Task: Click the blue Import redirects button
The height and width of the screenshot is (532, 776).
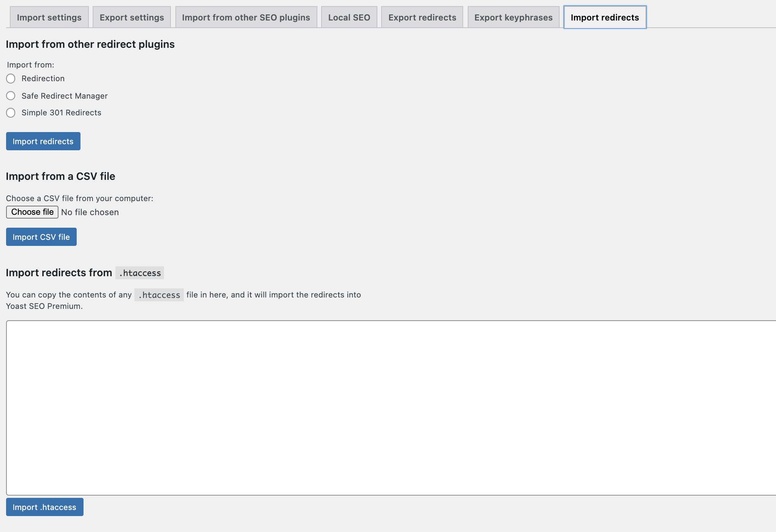Action: [43, 141]
